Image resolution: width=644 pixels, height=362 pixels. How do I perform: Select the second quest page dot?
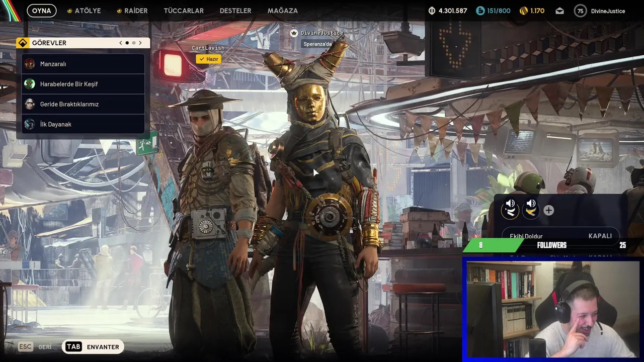133,43
